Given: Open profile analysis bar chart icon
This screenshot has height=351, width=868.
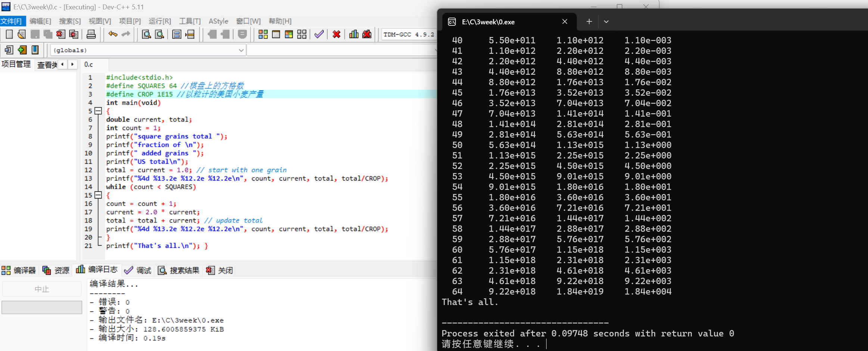Looking at the screenshot, I should [354, 34].
